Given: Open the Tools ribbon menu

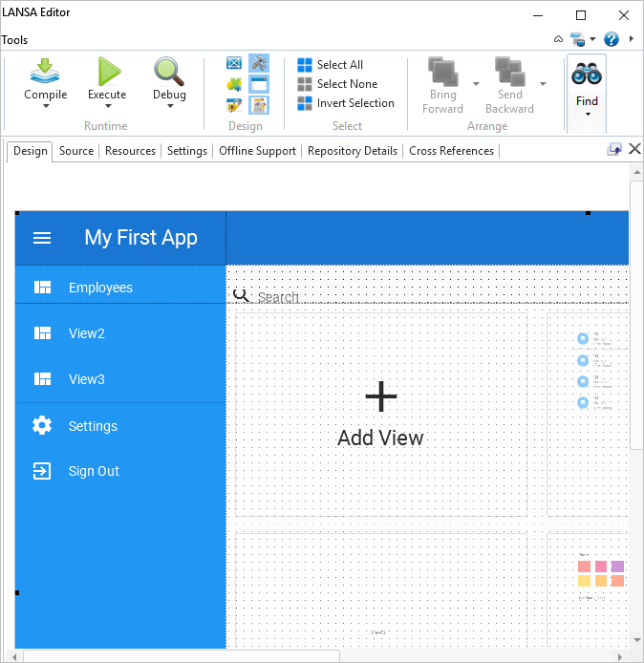Looking at the screenshot, I should point(14,40).
